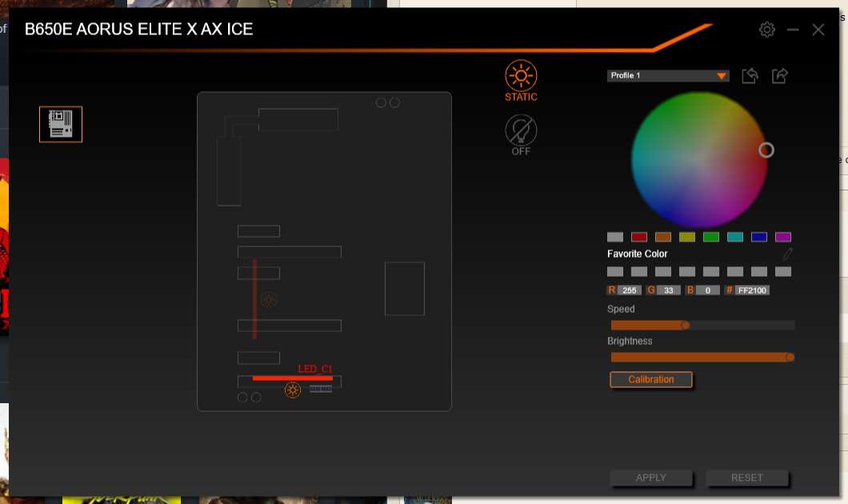Click the import profile icon
848x504 pixels.
click(750, 76)
